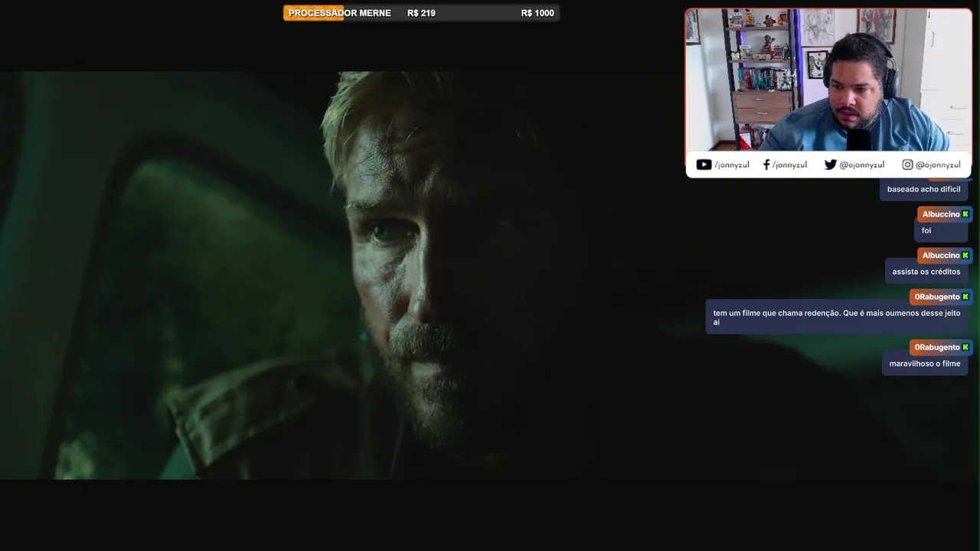The height and width of the screenshot is (551, 980).
Task: Click the R$ 1000 goal amount
Action: pyautogui.click(x=537, y=13)
